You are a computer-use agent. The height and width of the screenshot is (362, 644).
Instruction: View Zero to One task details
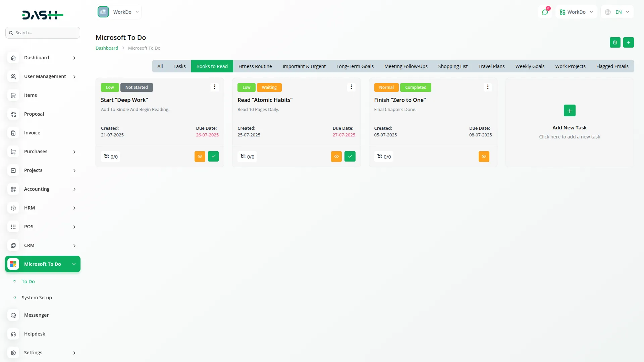tap(484, 157)
